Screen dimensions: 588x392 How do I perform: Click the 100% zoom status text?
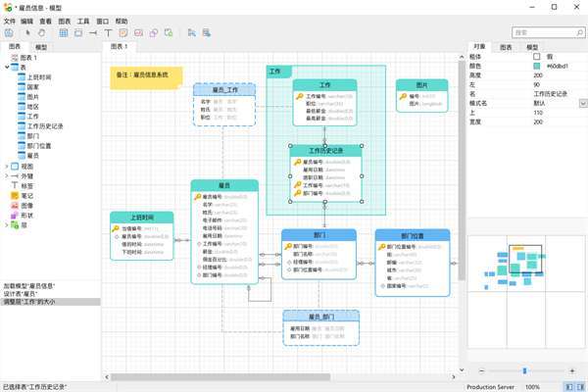(x=532, y=387)
